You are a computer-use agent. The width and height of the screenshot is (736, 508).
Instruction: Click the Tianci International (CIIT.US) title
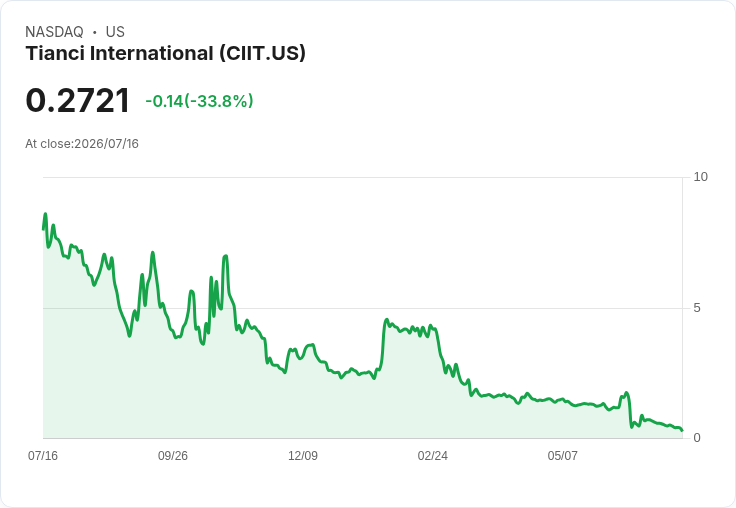(165, 53)
